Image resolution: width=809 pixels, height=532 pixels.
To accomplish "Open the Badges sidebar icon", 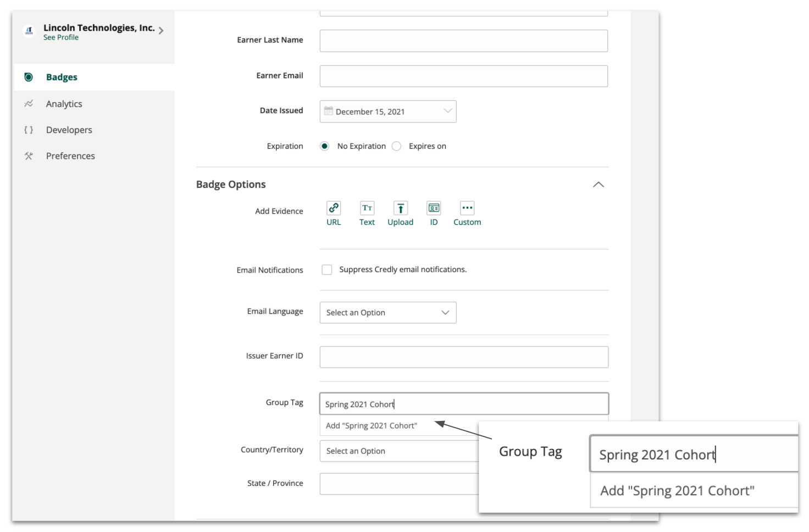I will coord(29,77).
